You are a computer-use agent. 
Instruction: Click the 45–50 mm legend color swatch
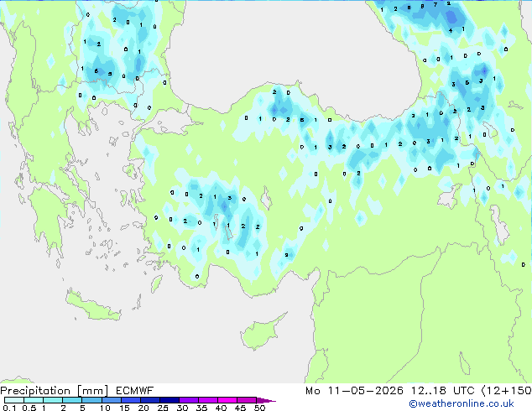pos(247,400)
